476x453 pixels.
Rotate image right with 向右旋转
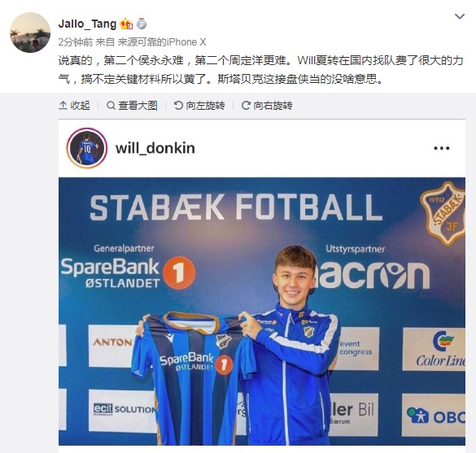pyautogui.click(x=267, y=105)
